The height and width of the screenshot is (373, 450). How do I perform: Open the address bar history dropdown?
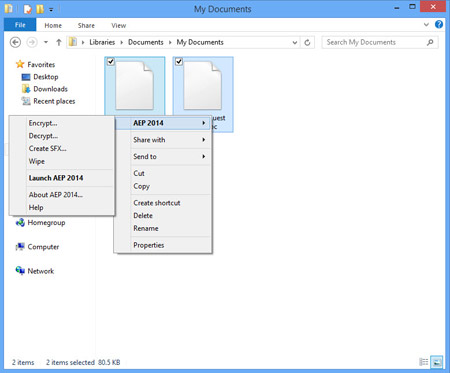(295, 42)
